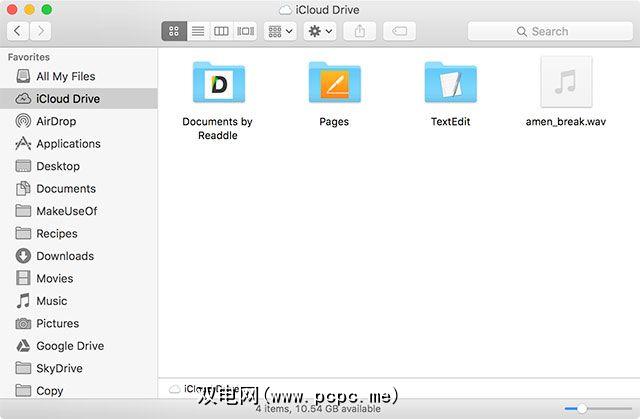Click the 'amen_break.wav' file name
This screenshot has width=640, height=419.
pyautogui.click(x=566, y=122)
